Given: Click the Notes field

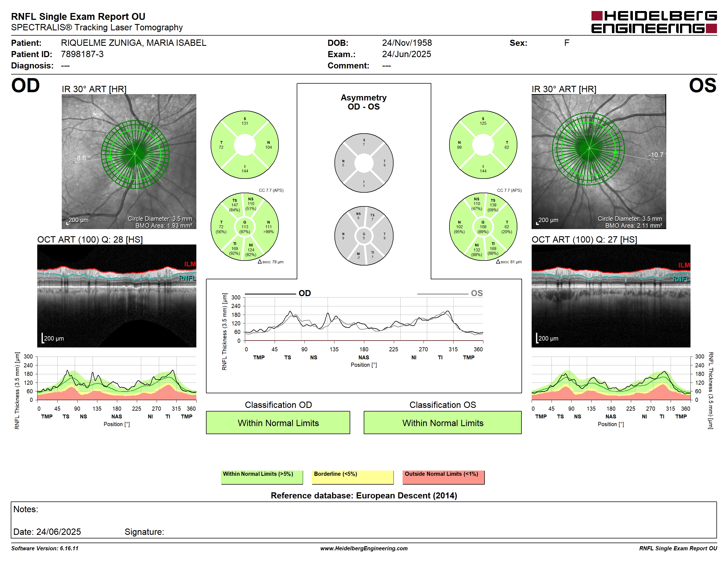Looking at the screenshot, I should click(364, 520).
